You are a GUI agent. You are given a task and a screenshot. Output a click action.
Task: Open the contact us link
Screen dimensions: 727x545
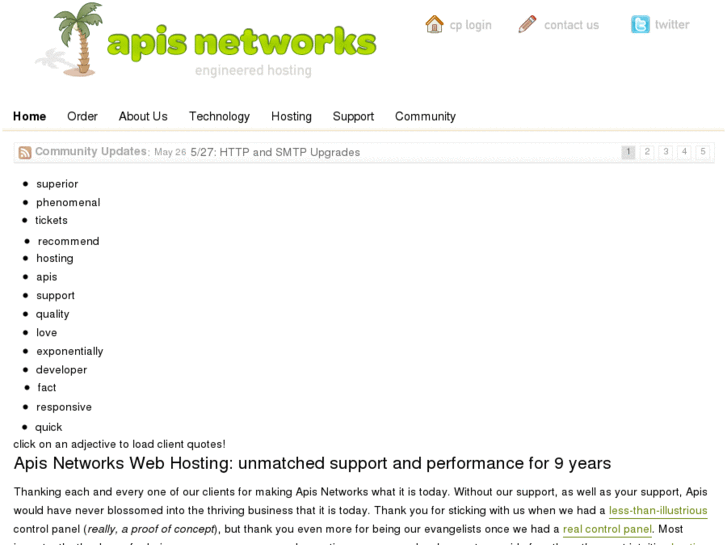(x=571, y=25)
